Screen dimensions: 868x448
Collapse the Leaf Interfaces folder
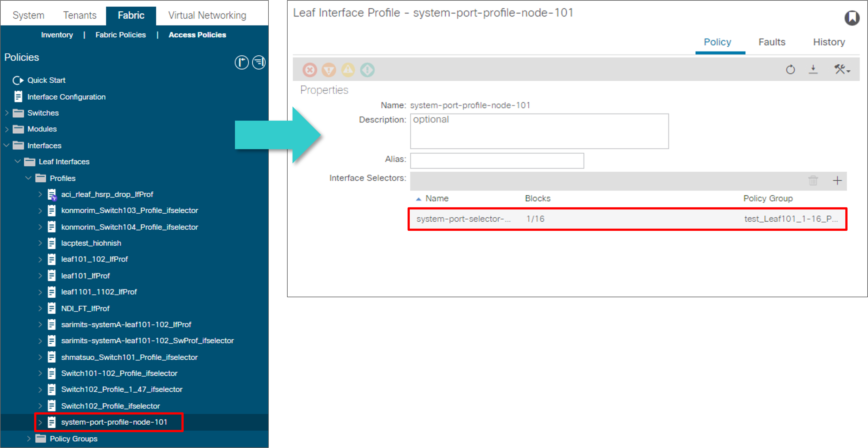(17, 161)
